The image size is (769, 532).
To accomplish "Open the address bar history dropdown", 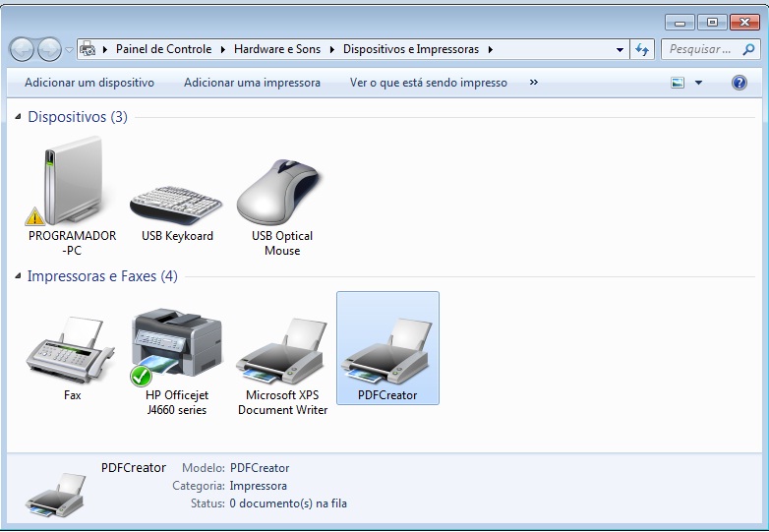I will pos(620,49).
